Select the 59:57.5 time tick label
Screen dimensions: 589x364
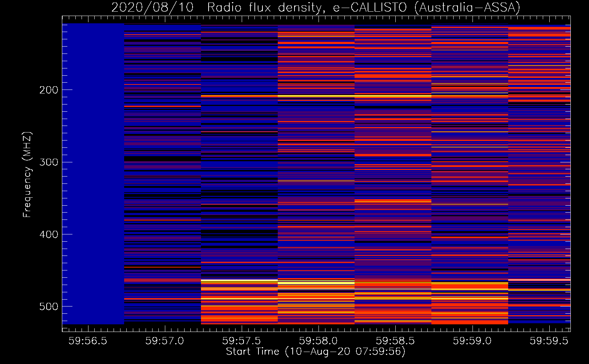[242, 341]
